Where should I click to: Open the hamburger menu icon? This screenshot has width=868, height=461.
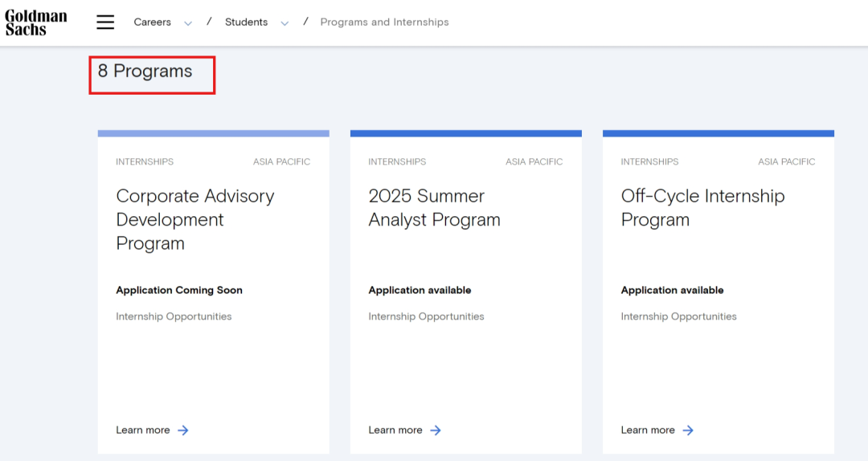click(105, 22)
